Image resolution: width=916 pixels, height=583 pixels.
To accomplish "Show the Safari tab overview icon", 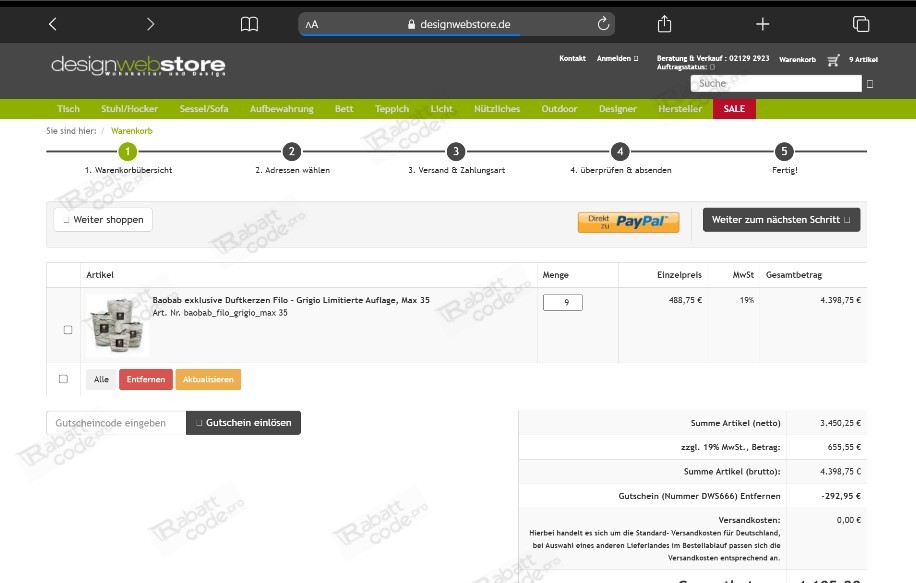I will pyautogui.click(x=861, y=24).
